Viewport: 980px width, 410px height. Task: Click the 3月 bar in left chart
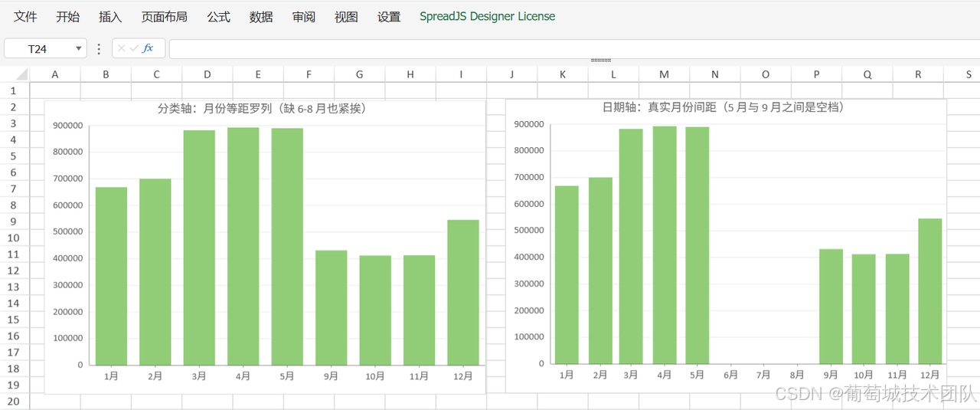tap(199, 248)
